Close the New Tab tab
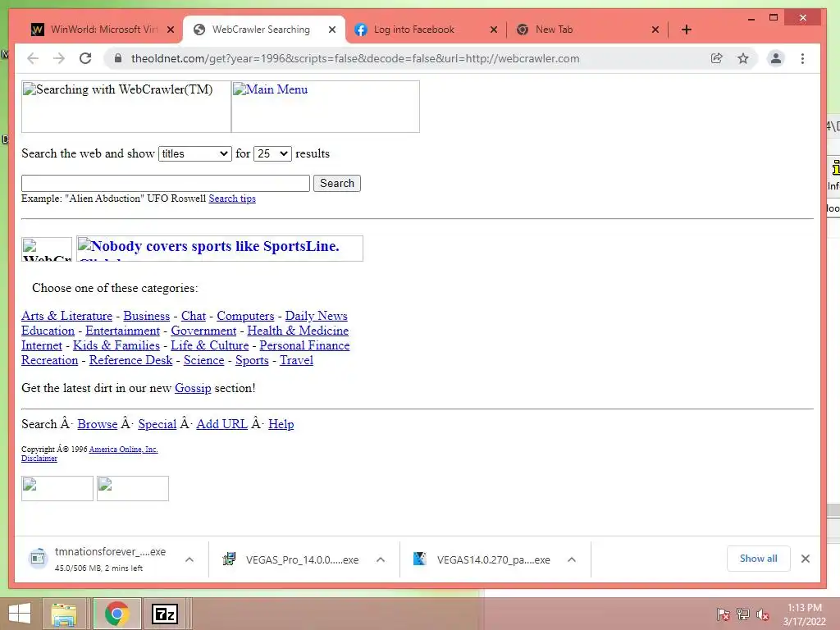This screenshot has height=630, width=840. point(655,30)
